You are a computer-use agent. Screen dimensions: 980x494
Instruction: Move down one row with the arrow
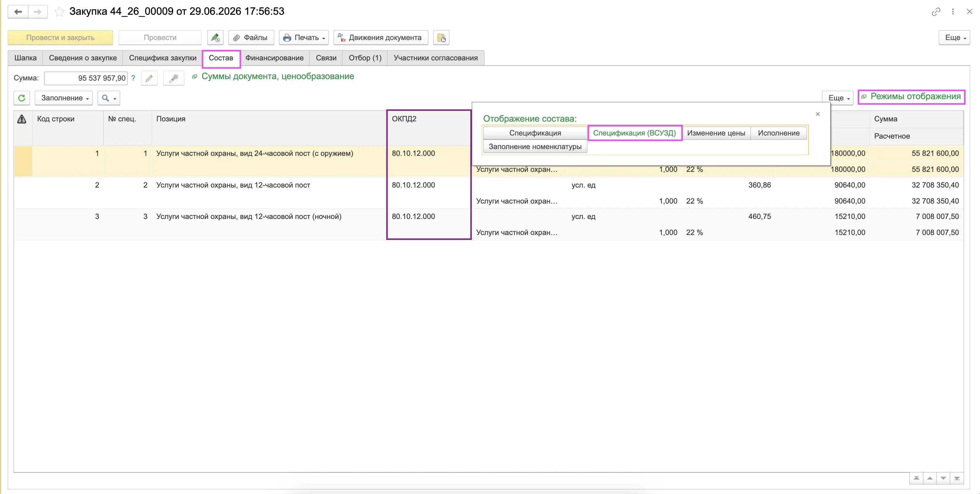[943, 478]
